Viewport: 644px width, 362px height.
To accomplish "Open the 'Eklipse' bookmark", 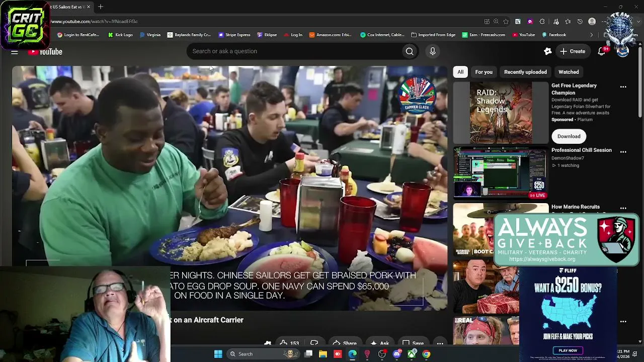I will pos(267,35).
